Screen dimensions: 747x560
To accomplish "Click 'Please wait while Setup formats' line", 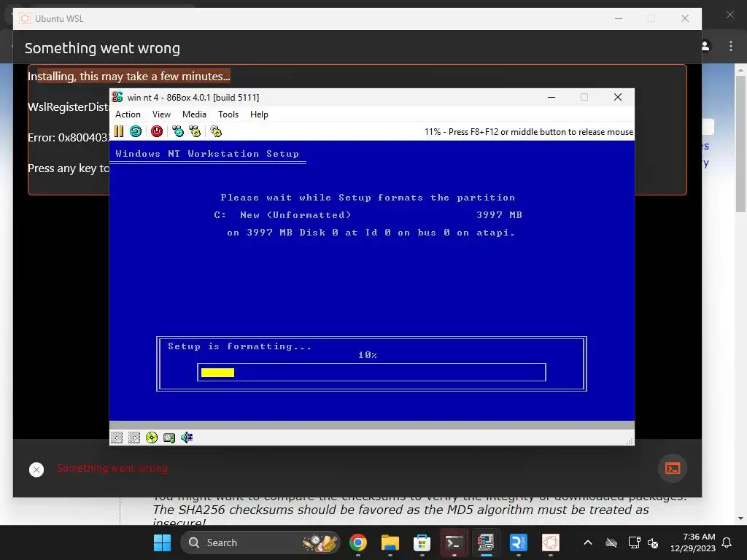I will pos(368,198).
